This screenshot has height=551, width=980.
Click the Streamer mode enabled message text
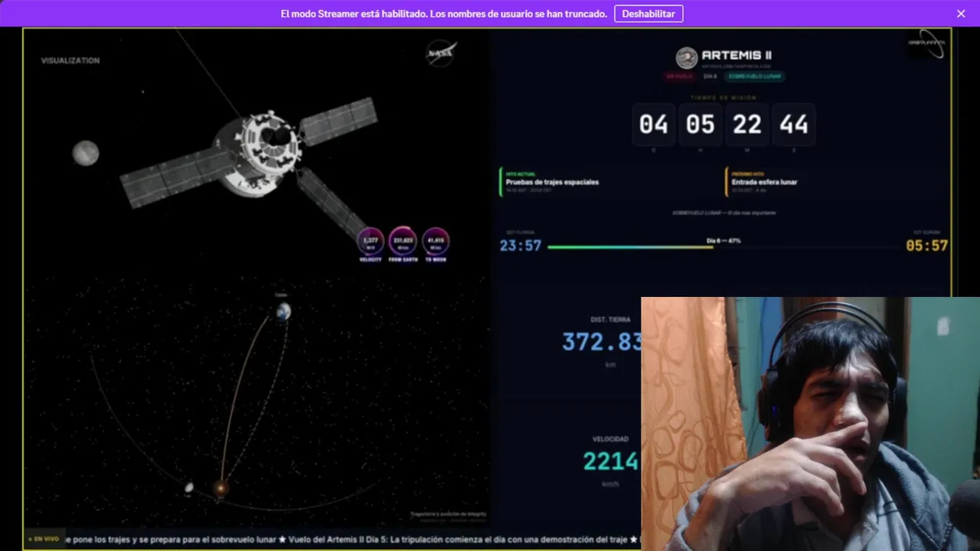tap(444, 14)
